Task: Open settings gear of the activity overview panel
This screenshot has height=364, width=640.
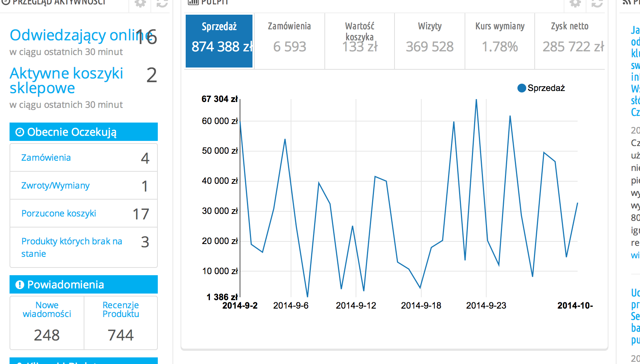Action: click(x=140, y=3)
